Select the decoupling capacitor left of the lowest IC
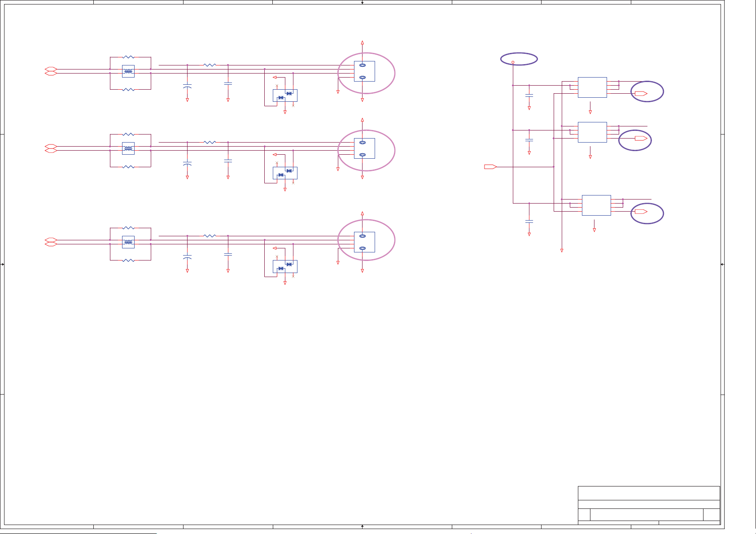Screen dimensions: 756x534 pos(529,221)
